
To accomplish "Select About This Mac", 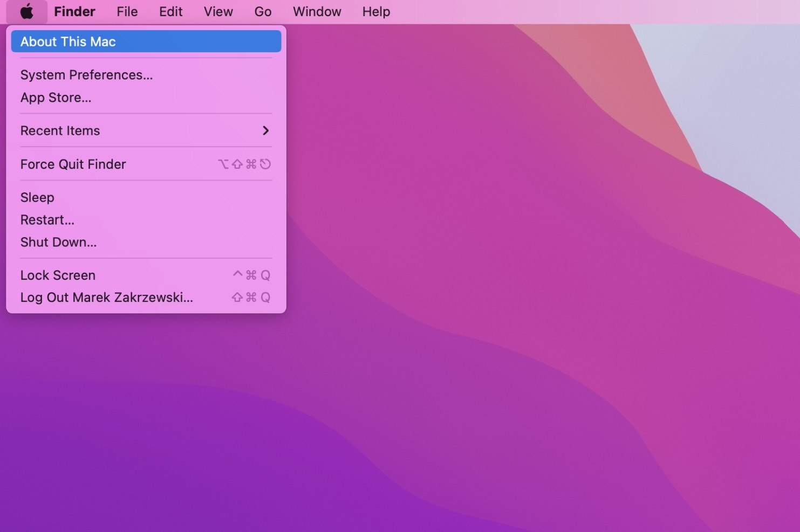I will (x=146, y=42).
